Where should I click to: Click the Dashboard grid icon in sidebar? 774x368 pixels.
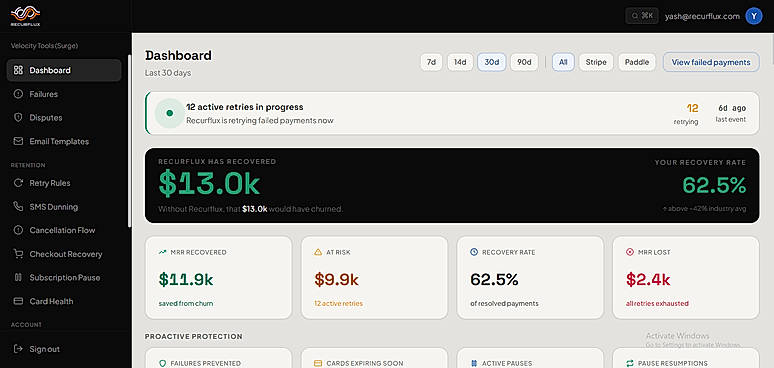pyautogui.click(x=18, y=70)
